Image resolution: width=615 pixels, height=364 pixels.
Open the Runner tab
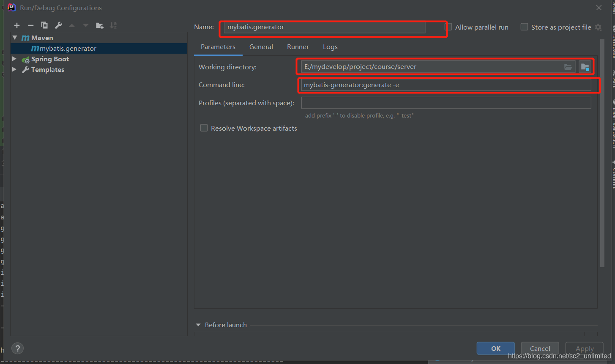point(298,47)
